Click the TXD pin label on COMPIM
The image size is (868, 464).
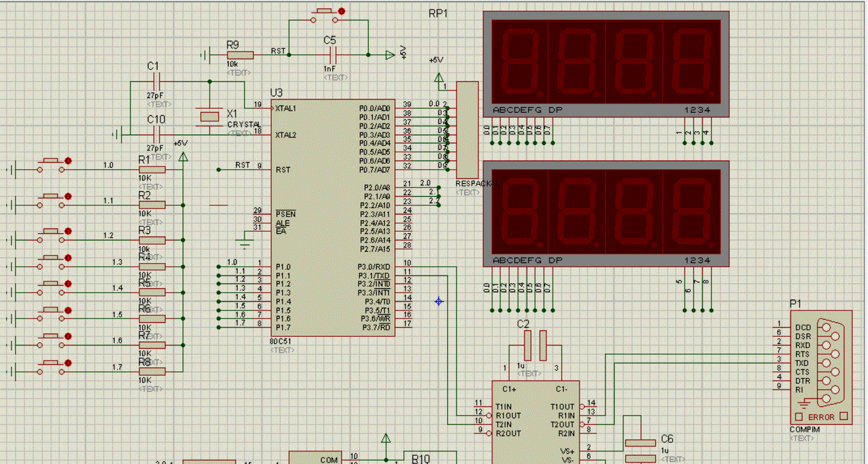[x=802, y=363]
